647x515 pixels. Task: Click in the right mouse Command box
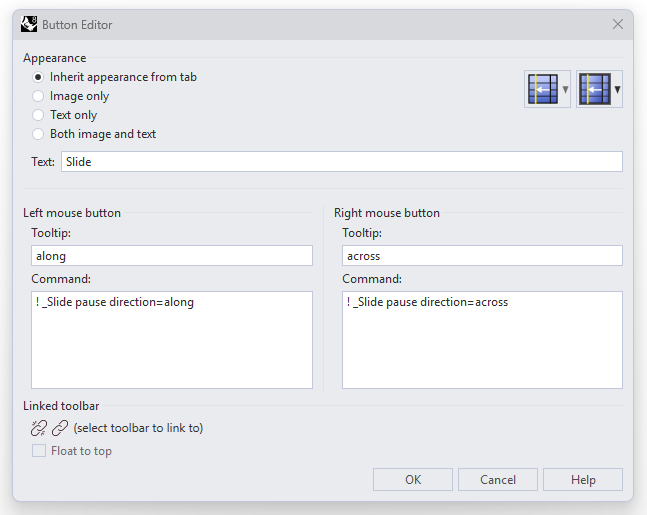point(482,340)
